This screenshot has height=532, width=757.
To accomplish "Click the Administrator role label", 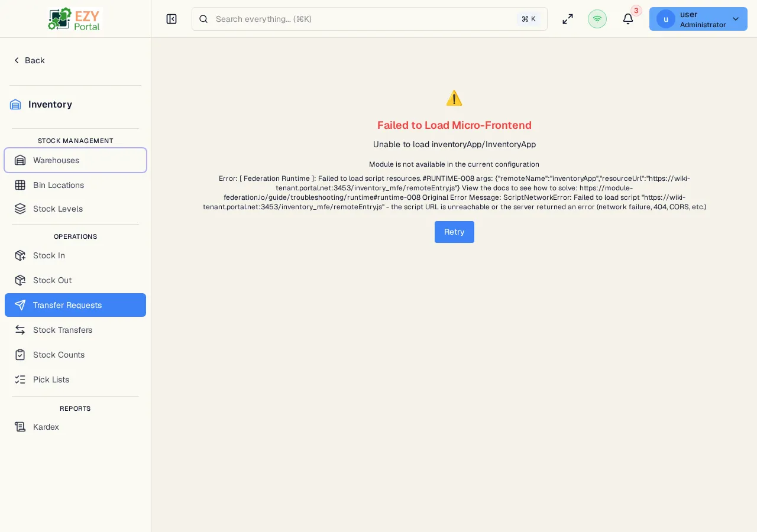I will tap(703, 25).
